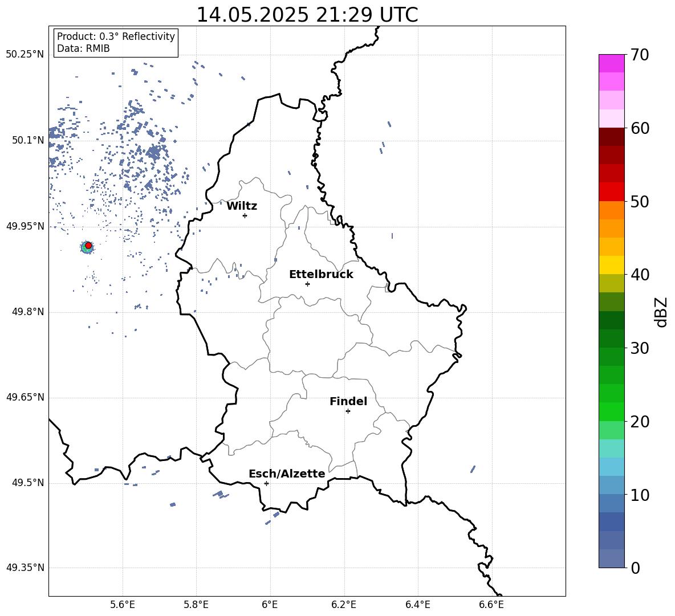675x616 pixels.
Task: Click the Esch/Alzette city label
Action: tap(287, 474)
